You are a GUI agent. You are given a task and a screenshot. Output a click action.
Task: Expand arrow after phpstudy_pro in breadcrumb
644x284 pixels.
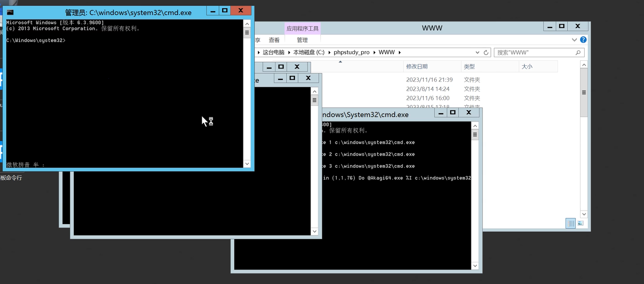tap(374, 53)
